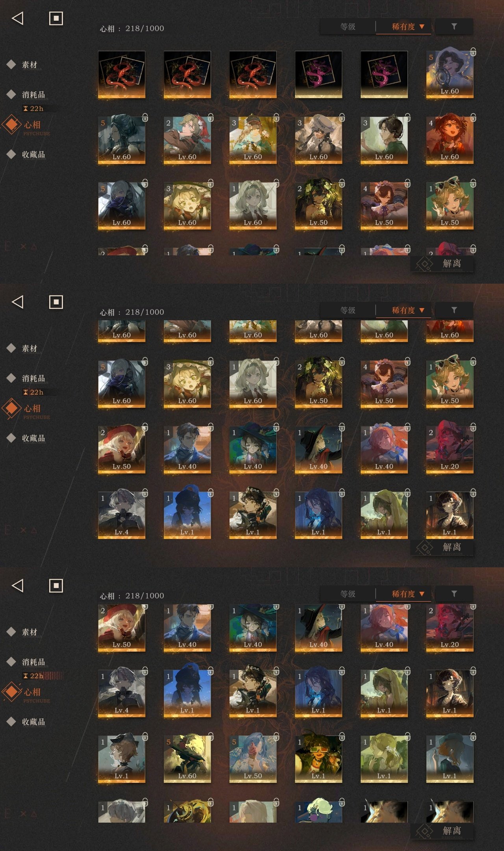Select the first purple serpent material card
504x851 pixels.
tap(319, 74)
